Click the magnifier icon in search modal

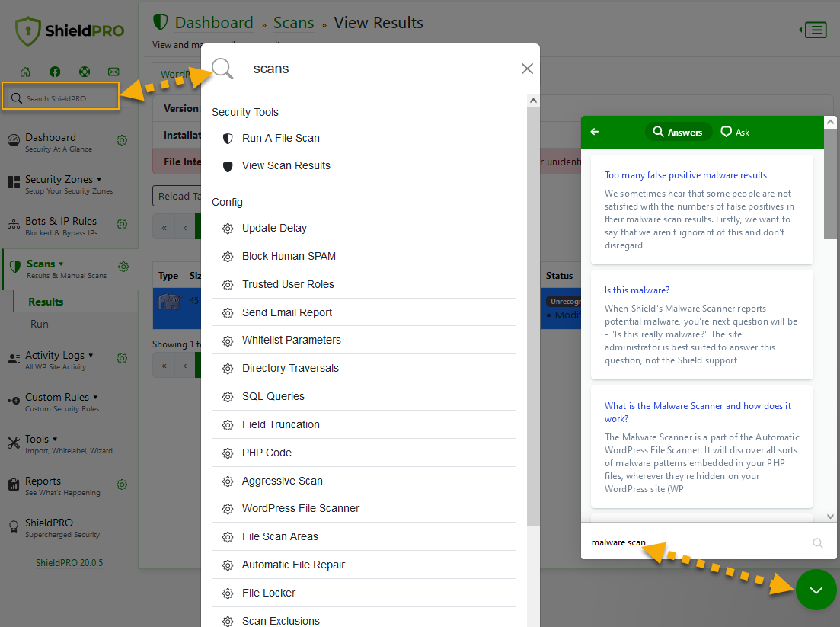(x=222, y=69)
